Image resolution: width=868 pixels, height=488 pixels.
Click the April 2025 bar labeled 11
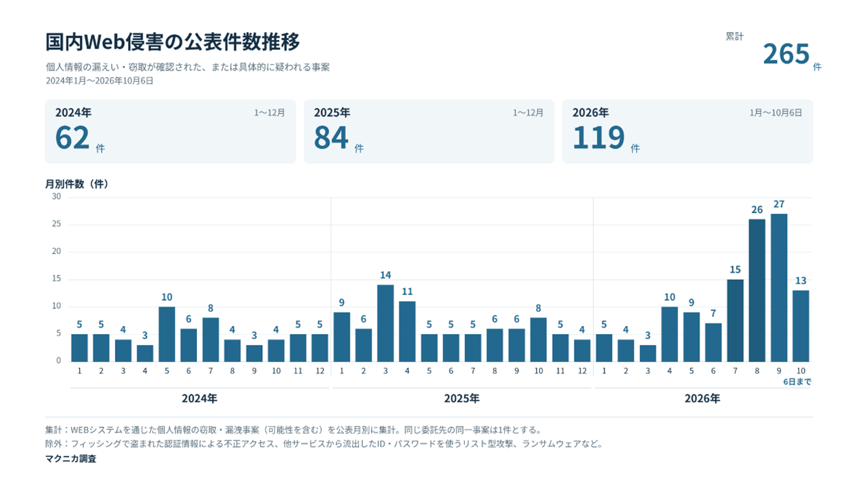click(x=407, y=331)
